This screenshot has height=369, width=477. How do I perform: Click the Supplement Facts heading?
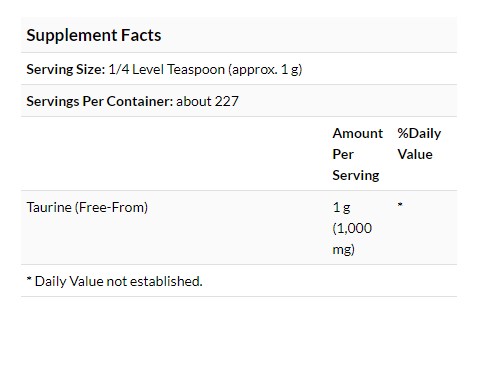tap(94, 35)
